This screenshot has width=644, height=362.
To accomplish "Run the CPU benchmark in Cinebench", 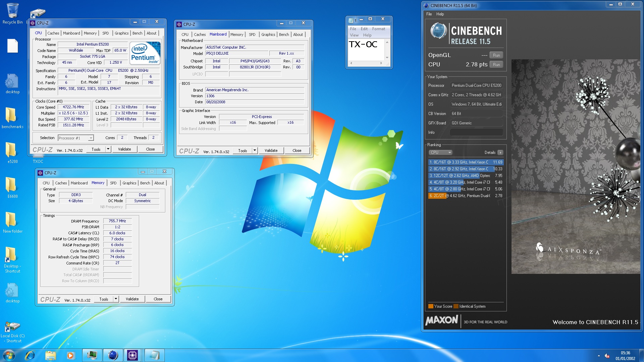I will click(496, 65).
